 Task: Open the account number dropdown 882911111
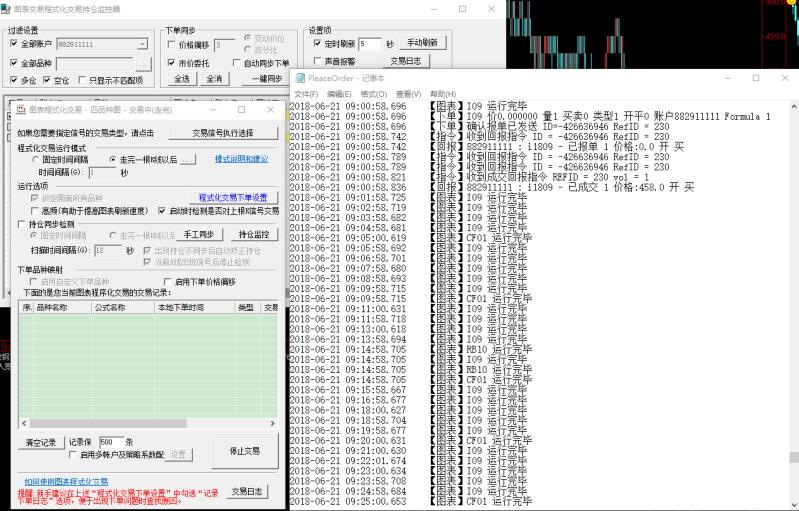click(143, 44)
